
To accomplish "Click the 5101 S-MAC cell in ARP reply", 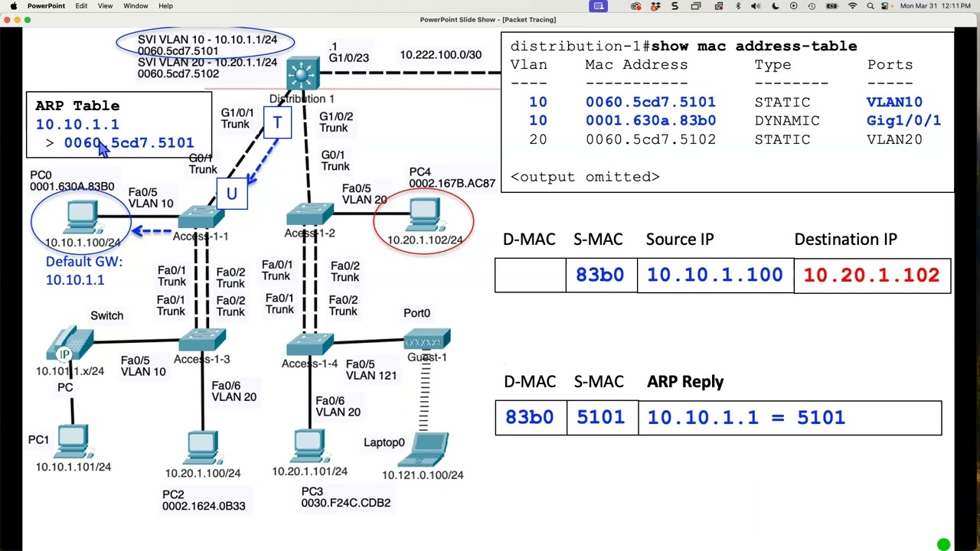I will click(603, 418).
